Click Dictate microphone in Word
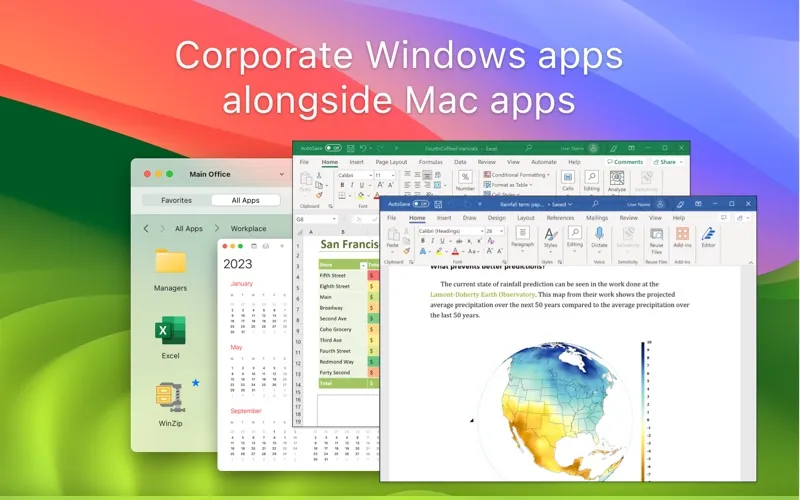800x500 pixels. tap(599, 237)
